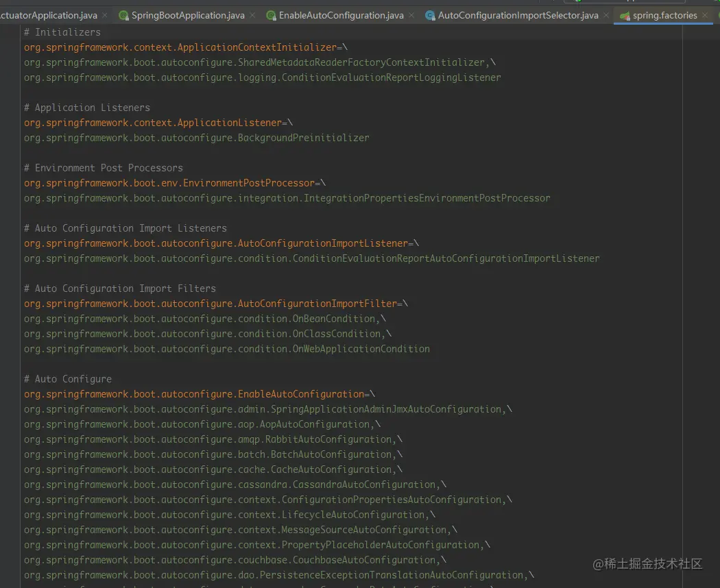Click the MessageSourceAutoConfiguration line
This screenshot has width=720, height=588.
pyautogui.click(x=241, y=530)
